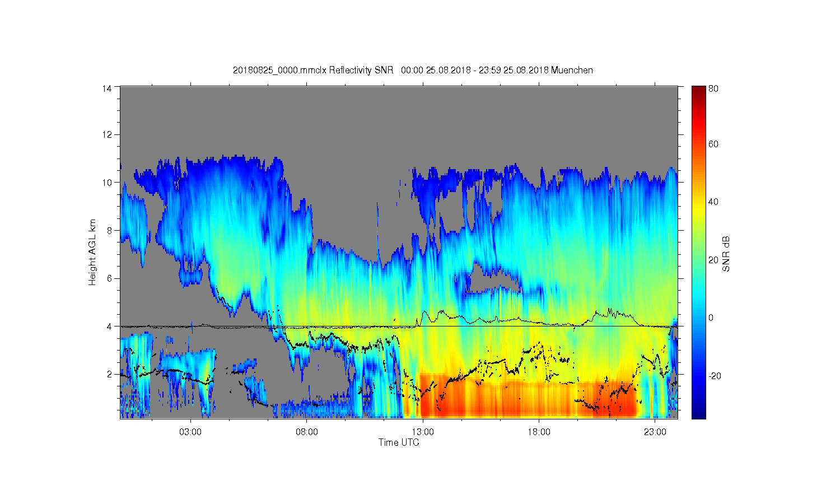840x504 pixels.
Task: Select height axis tick label 2
Action: (109, 374)
